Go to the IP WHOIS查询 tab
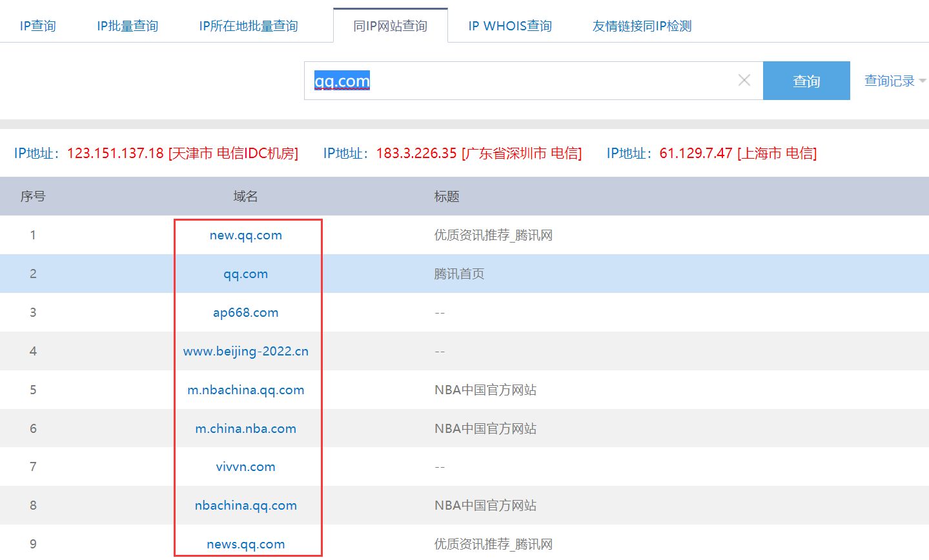The height and width of the screenshot is (560, 929). pyautogui.click(x=510, y=26)
